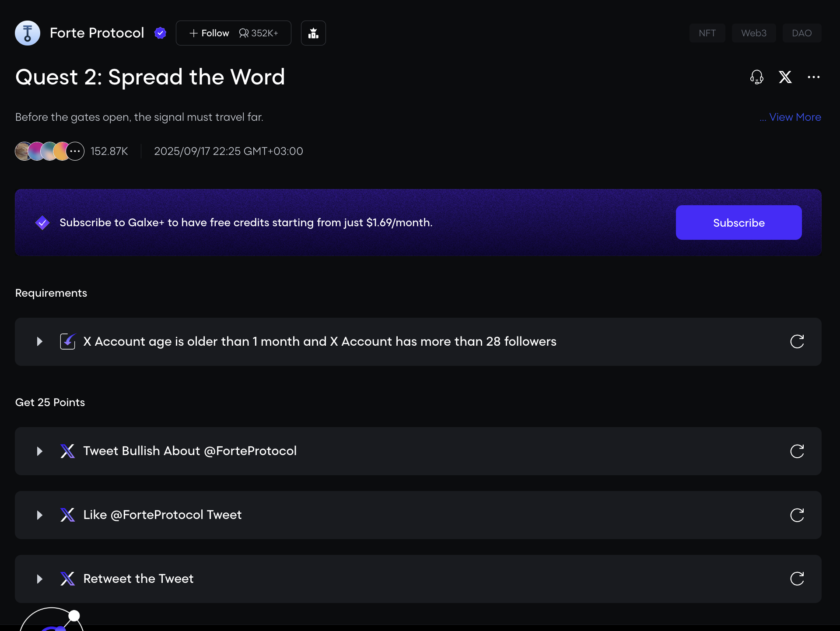This screenshot has width=840, height=631.
Task: Select the NFT tag
Action: point(707,33)
